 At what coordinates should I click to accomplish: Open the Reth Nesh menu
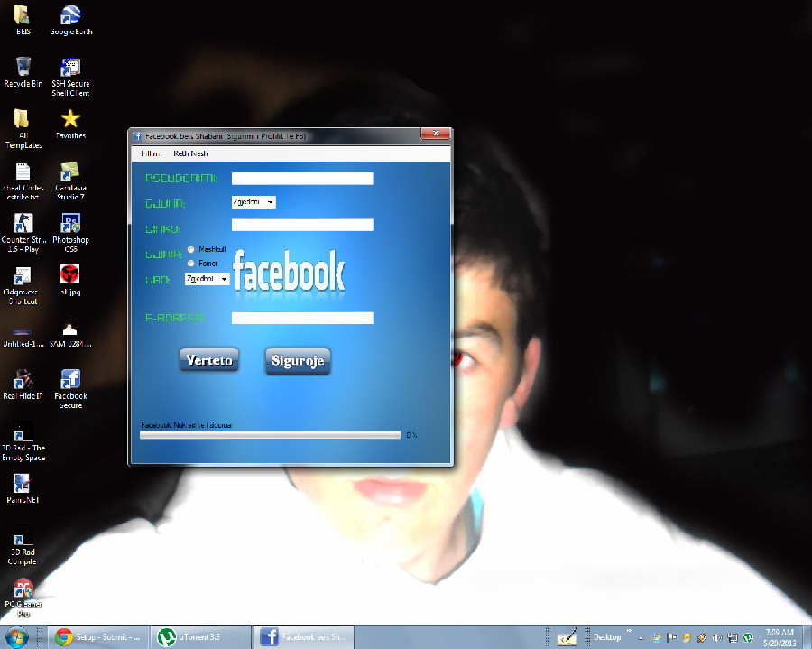pyautogui.click(x=190, y=153)
